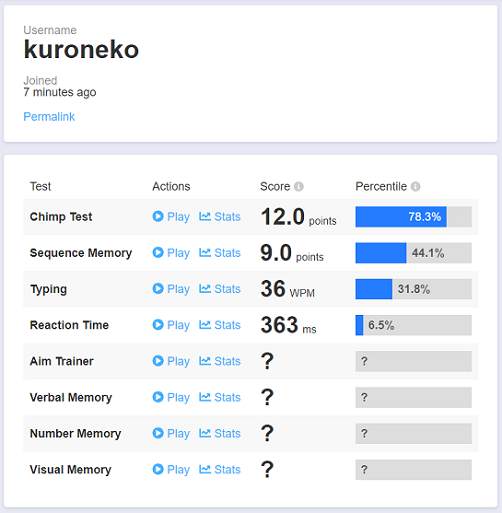Select Play text for Chimp Test
This screenshot has width=502, height=513.
click(178, 217)
